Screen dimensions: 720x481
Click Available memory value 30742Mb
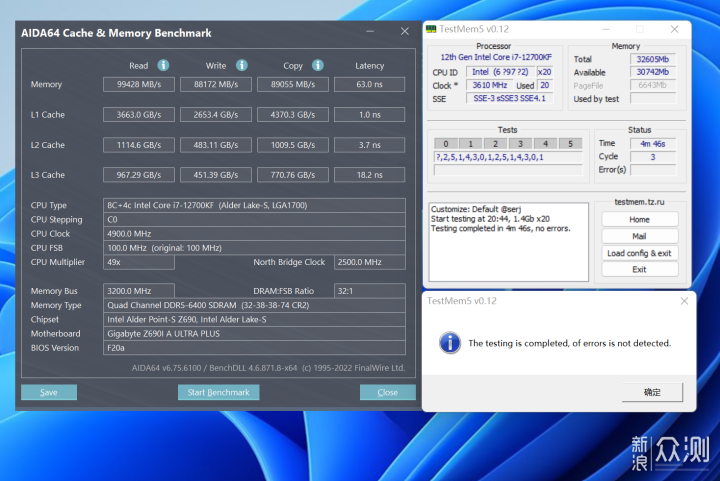[x=652, y=72]
